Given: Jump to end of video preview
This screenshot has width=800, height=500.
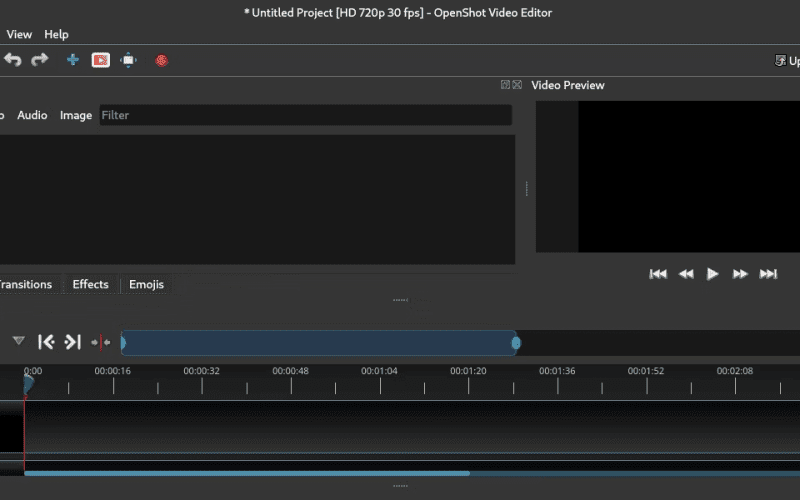Looking at the screenshot, I should (768, 274).
